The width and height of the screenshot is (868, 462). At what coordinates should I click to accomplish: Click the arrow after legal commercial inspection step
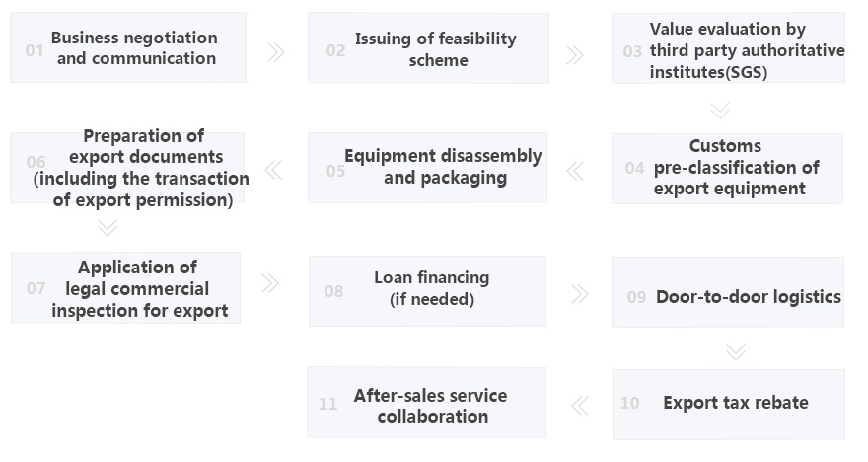tap(270, 284)
